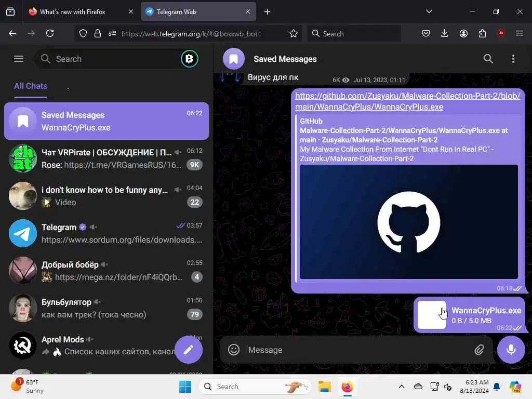The height and width of the screenshot is (399, 532).
Task: Open the Firefox account icon
Action: tap(463, 33)
